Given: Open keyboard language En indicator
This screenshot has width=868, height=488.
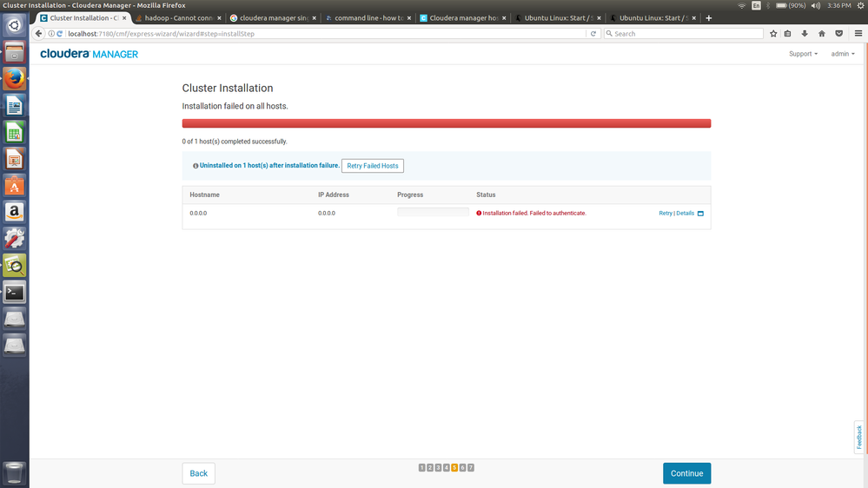Looking at the screenshot, I should click(756, 5).
